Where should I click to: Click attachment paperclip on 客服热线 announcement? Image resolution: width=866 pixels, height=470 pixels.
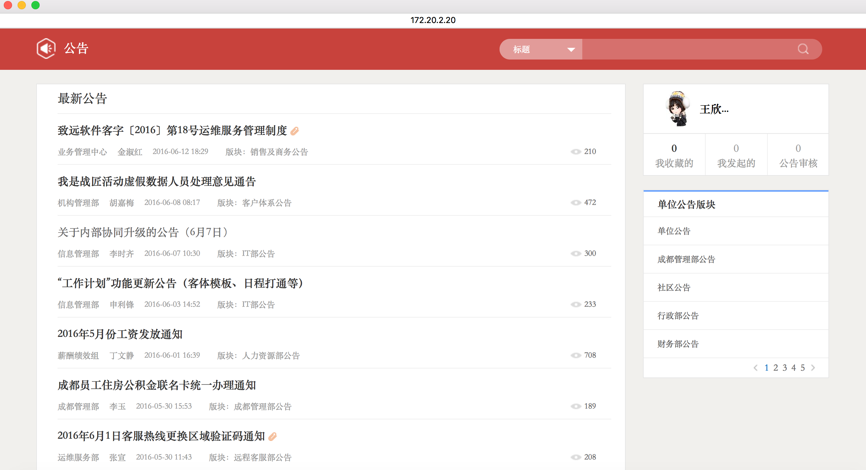pos(273,437)
